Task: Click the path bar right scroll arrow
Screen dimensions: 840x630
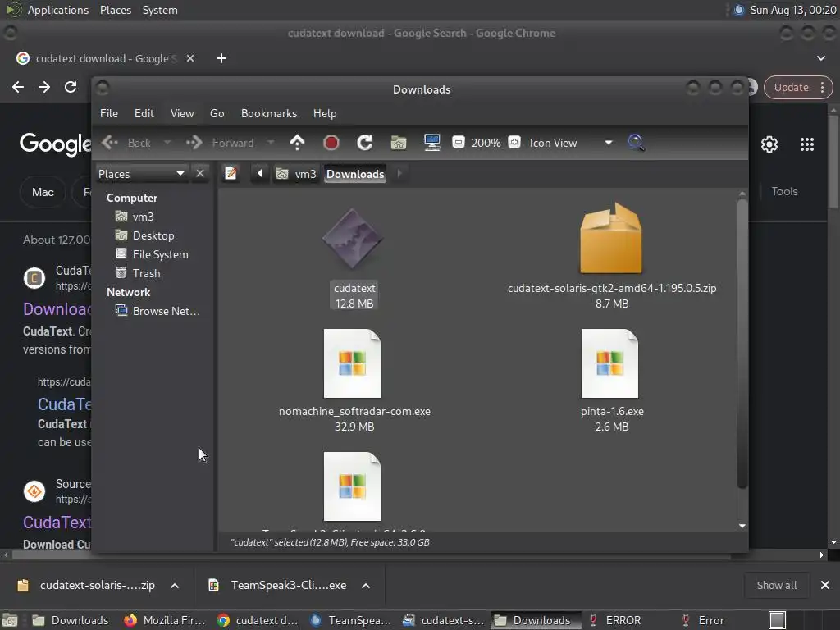Action: pyautogui.click(x=399, y=174)
